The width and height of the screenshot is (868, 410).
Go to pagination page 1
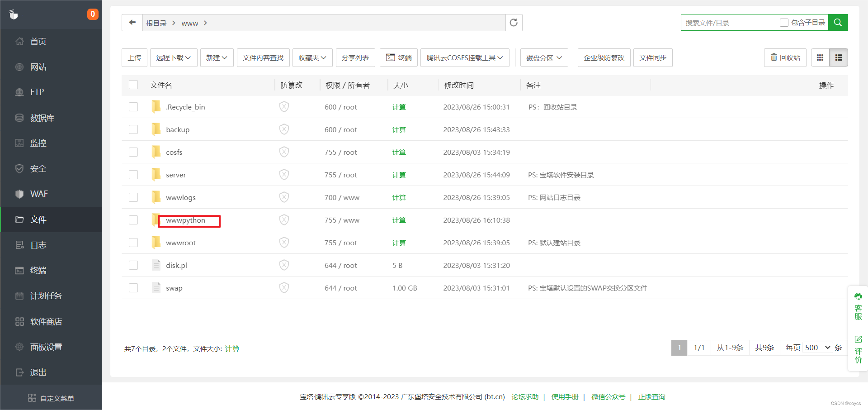point(679,348)
